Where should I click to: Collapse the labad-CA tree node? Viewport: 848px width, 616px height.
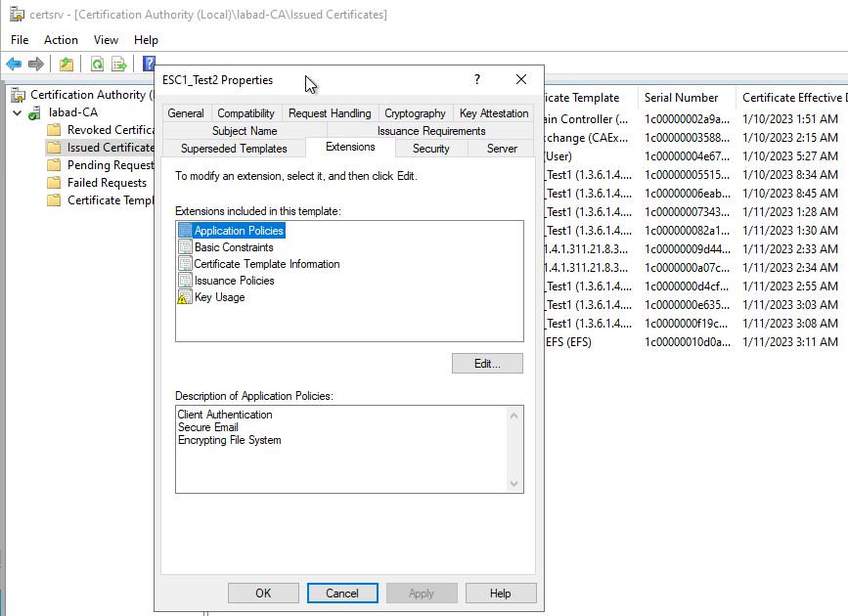18,112
